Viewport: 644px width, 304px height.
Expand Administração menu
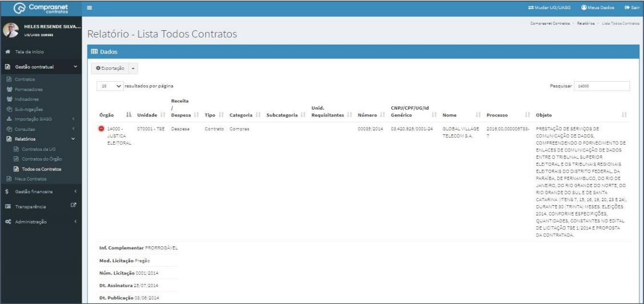click(41, 222)
